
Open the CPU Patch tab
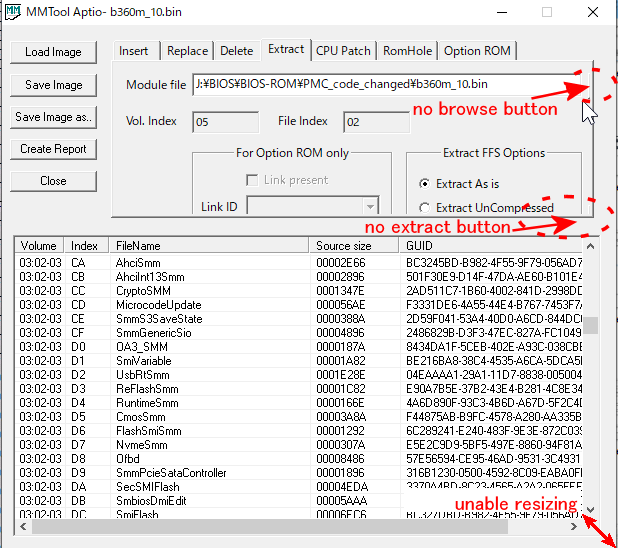pos(342,51)
